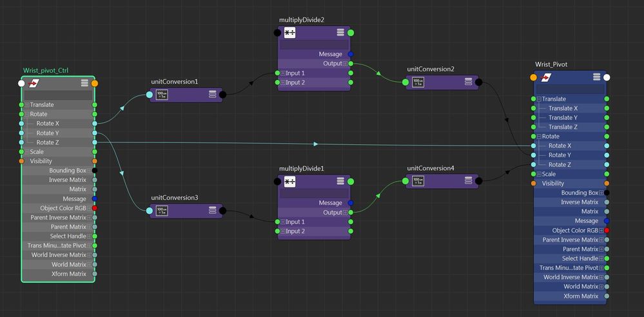Expand Output on multiplyDivide2
644x317 pixels.
(x=345, y=64)
